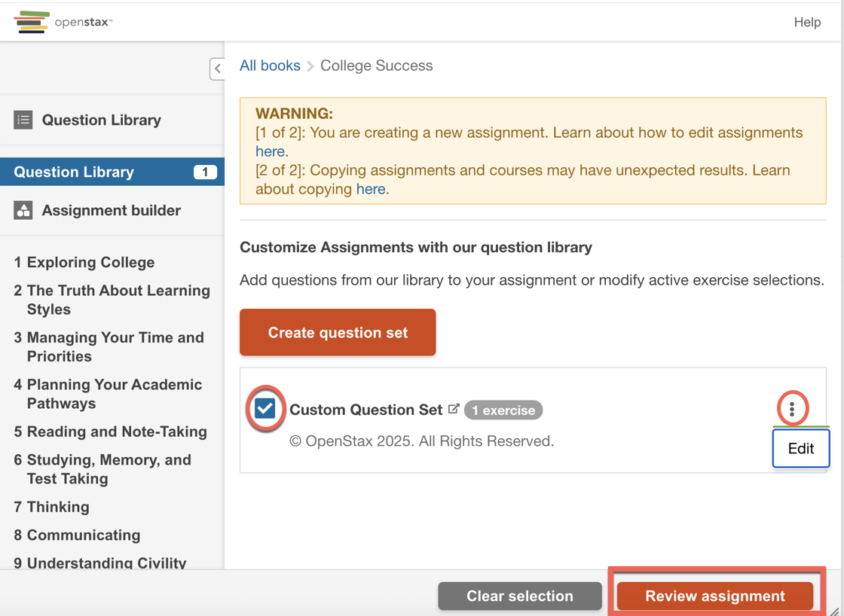Screen dimensions: 844x616
Task: Go to All books breadcrumb
Action: click(x=270, y=66)
